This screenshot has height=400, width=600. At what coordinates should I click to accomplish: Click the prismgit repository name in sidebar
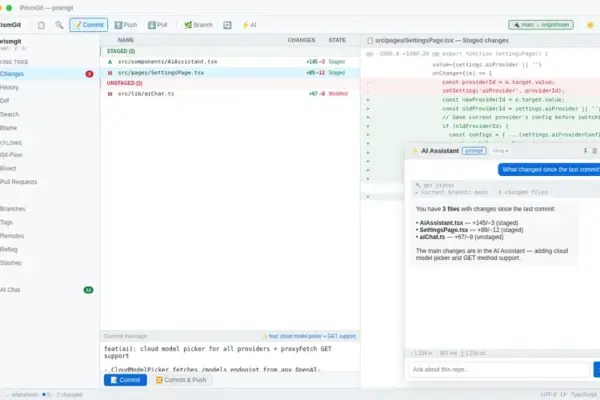(11, 41)
